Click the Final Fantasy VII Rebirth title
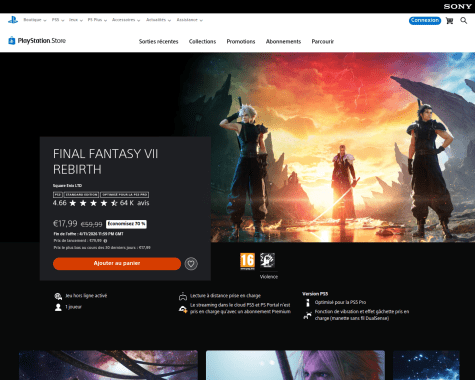Viewport: 475px width, 380px height. point(105,162)
